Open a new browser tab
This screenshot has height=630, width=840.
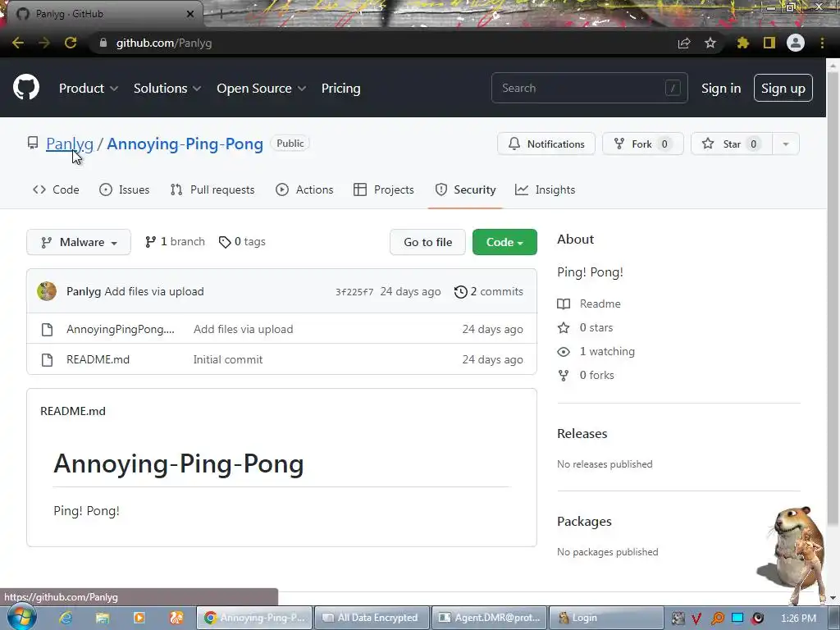[221, 15]
